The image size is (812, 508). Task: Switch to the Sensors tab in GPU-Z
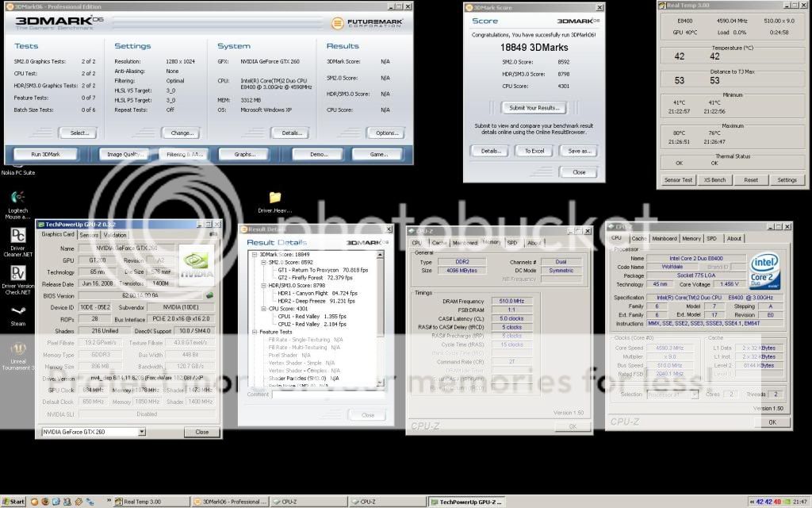(89, 235)
